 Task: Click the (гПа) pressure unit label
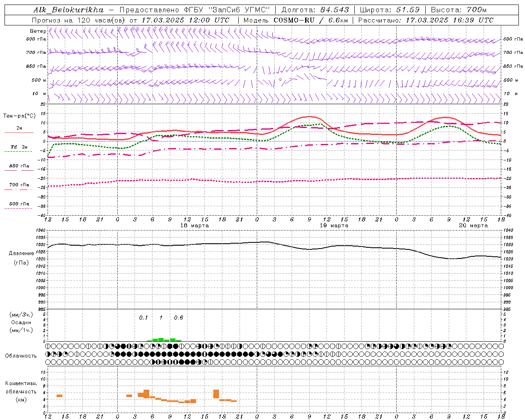[x=21, y=263]
